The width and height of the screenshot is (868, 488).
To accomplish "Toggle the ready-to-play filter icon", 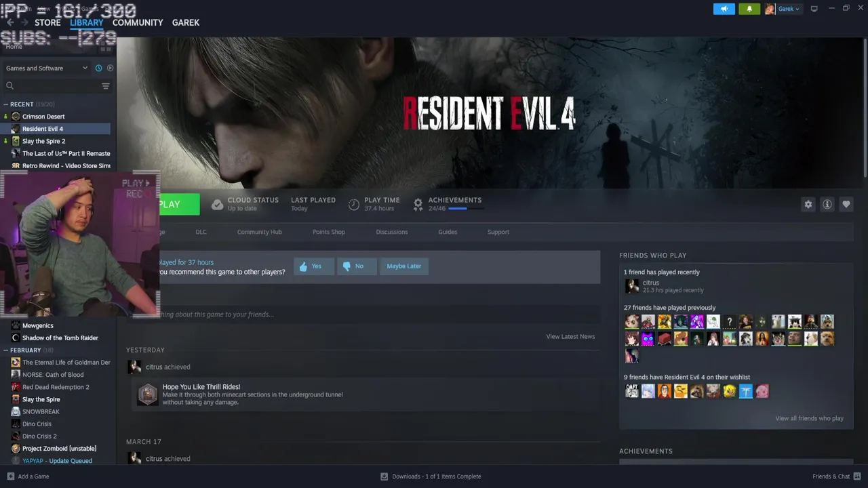I will [110, 68].
